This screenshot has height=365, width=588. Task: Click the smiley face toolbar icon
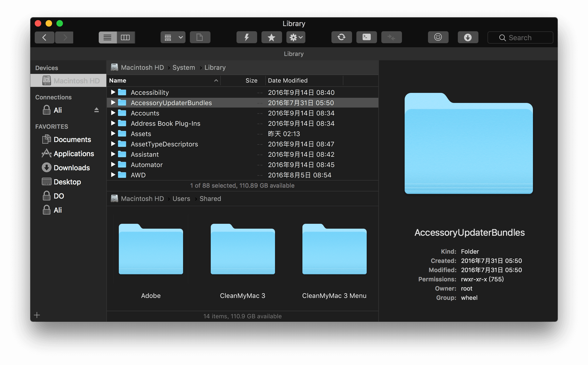(438, 37)
